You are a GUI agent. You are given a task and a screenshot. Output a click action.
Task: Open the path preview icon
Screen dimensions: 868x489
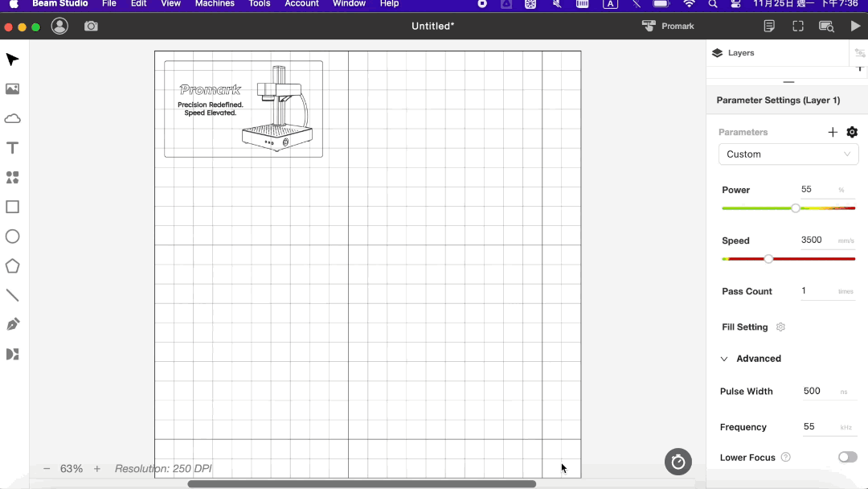point(826,26)
